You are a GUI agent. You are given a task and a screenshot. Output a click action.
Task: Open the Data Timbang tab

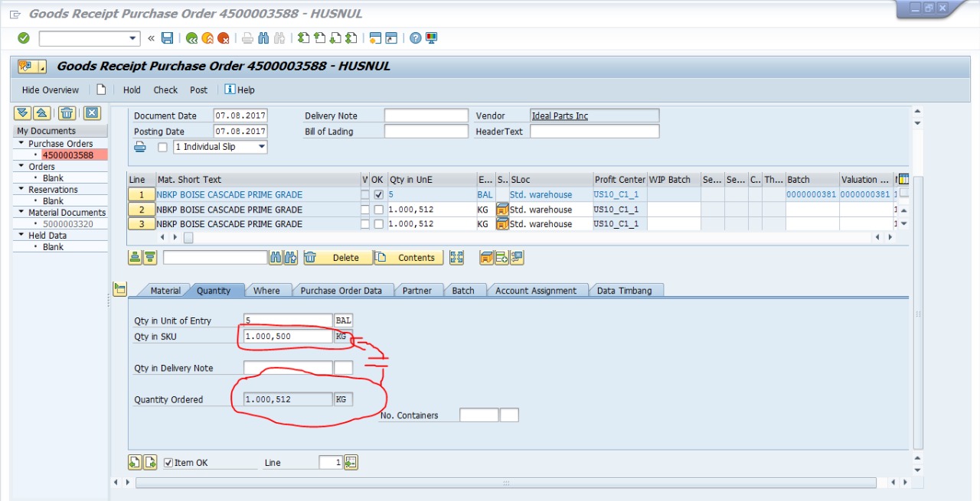[624, 291]
